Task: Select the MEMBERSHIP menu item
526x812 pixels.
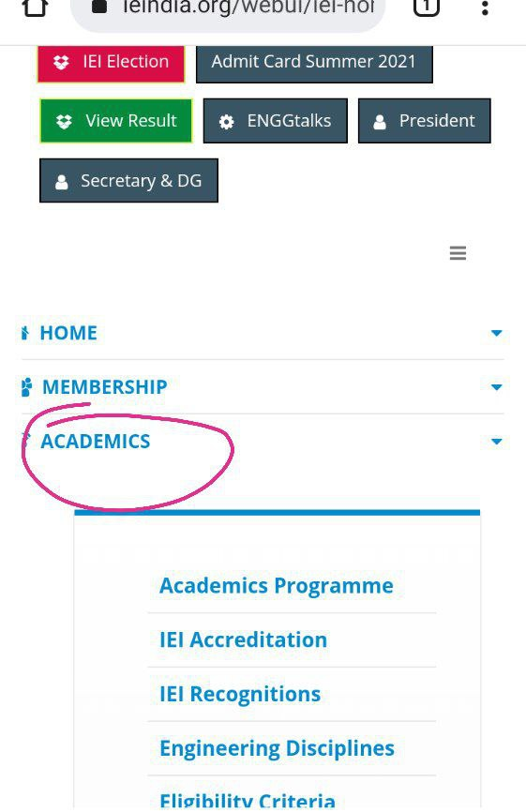Action: (105, 387)
